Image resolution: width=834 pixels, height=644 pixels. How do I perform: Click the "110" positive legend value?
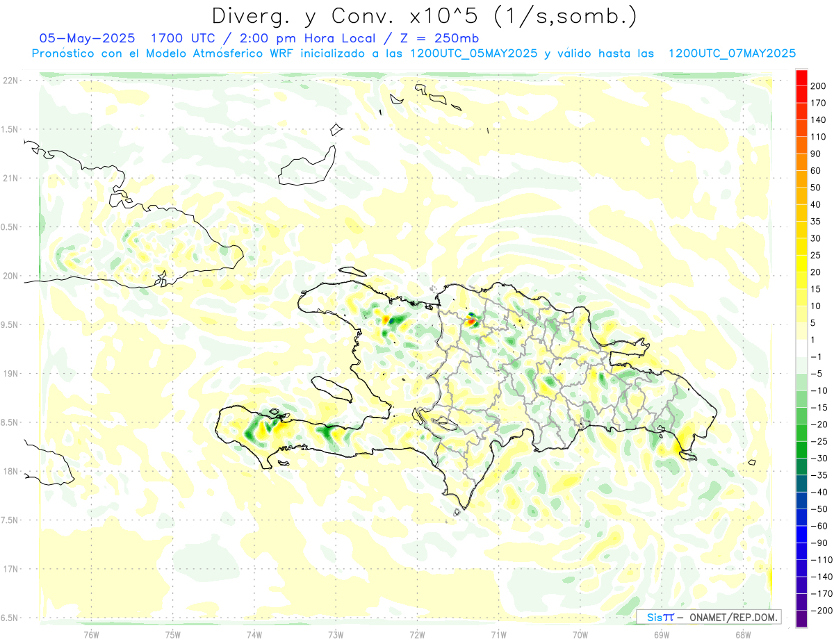(819, 137)
